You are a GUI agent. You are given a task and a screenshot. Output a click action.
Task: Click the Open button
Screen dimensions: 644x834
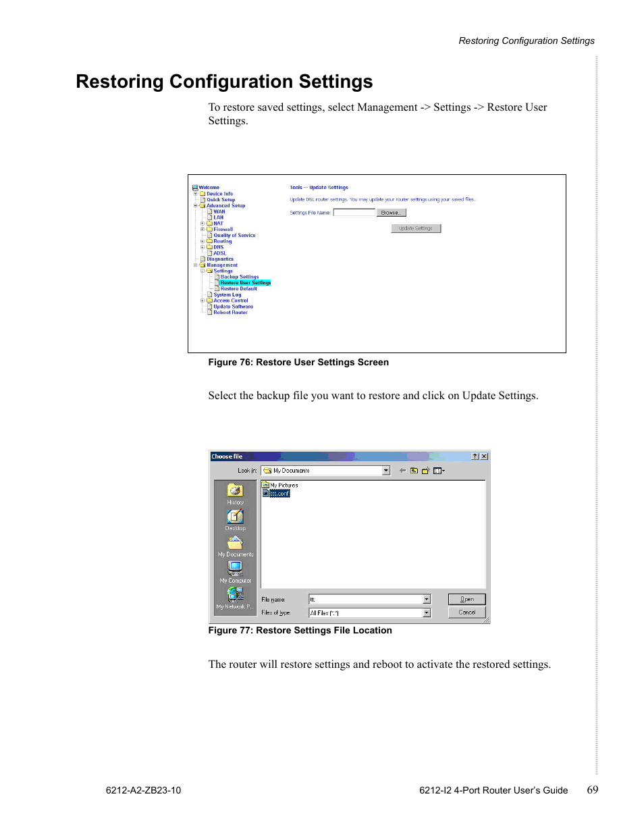tap(466, 599)
